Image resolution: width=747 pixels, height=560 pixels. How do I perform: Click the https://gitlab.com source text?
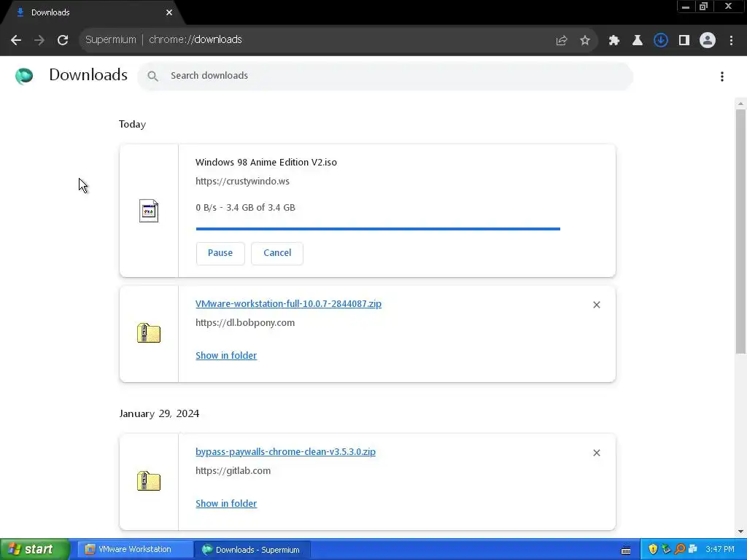click(233, 471)
